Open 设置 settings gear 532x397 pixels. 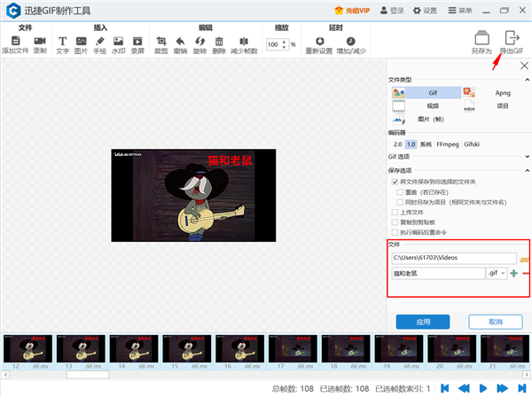(417, 11)
